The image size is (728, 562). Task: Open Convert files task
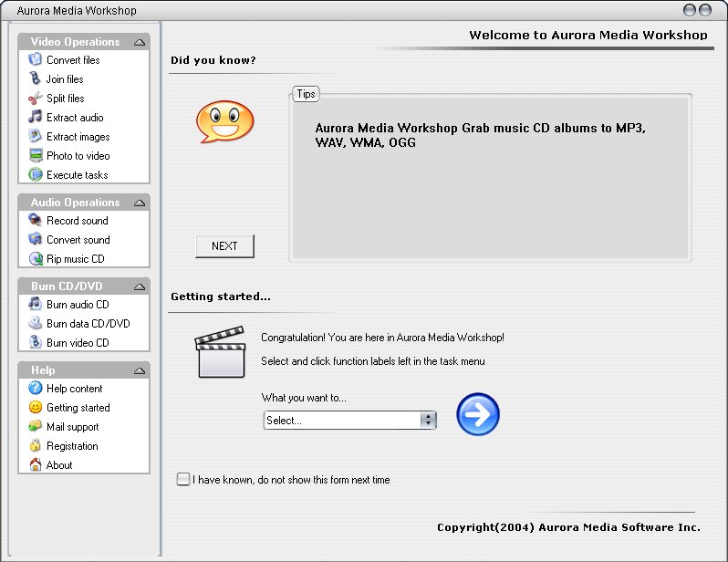73,60
